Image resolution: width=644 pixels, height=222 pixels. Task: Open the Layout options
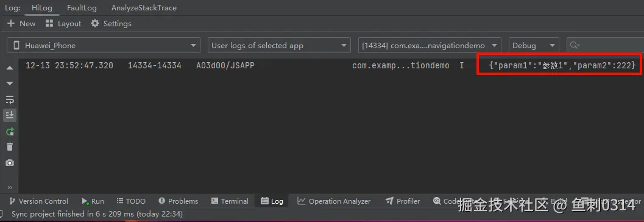63,23
